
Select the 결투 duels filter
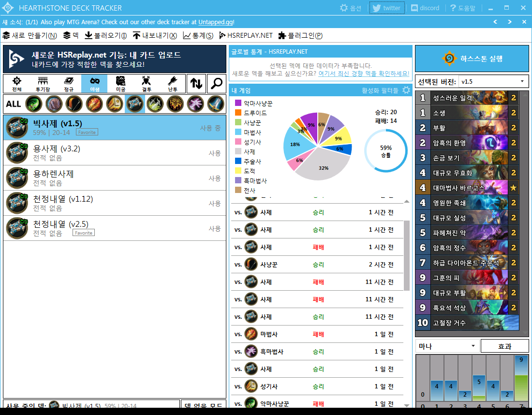click(147, 84)
